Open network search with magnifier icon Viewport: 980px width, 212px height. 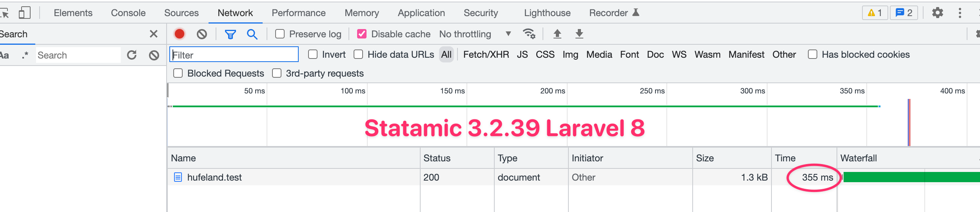coord(252,35)
